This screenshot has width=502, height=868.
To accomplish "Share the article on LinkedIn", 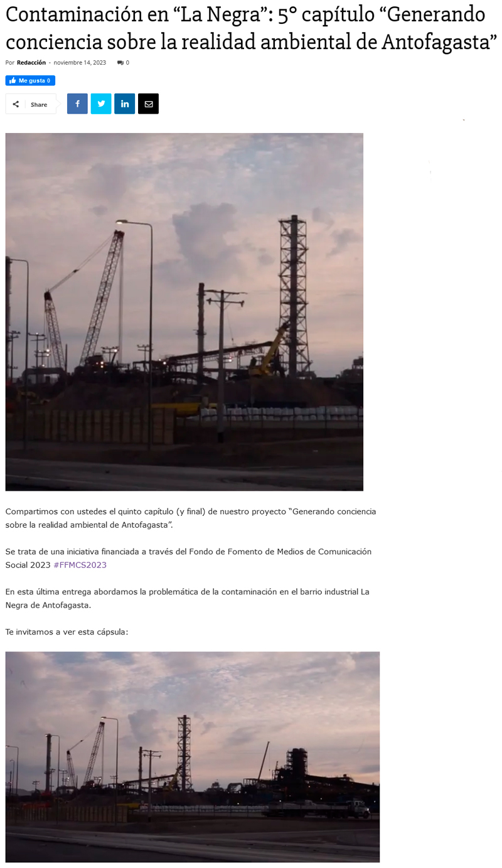I will [125, 104].
